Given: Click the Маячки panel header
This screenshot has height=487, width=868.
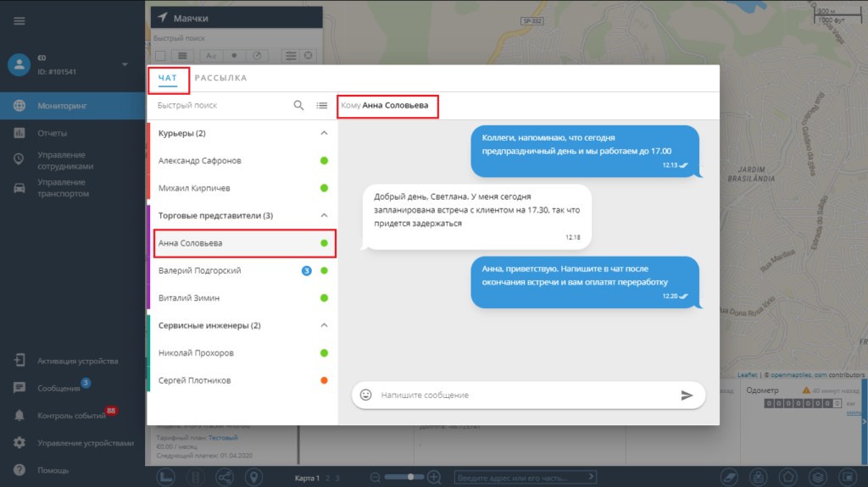Looking at the screenshot, I should [236, 18].
